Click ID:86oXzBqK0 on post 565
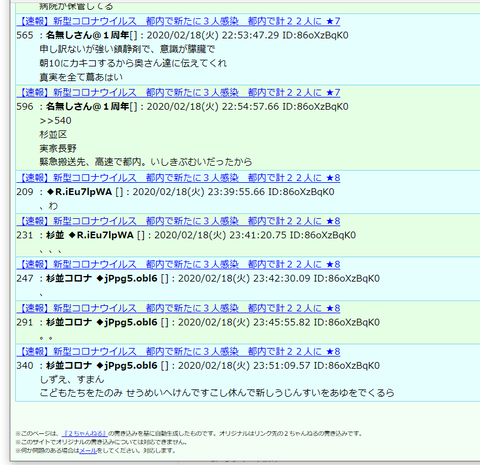This screenshot has height=465, width=480. coord(315,35)
